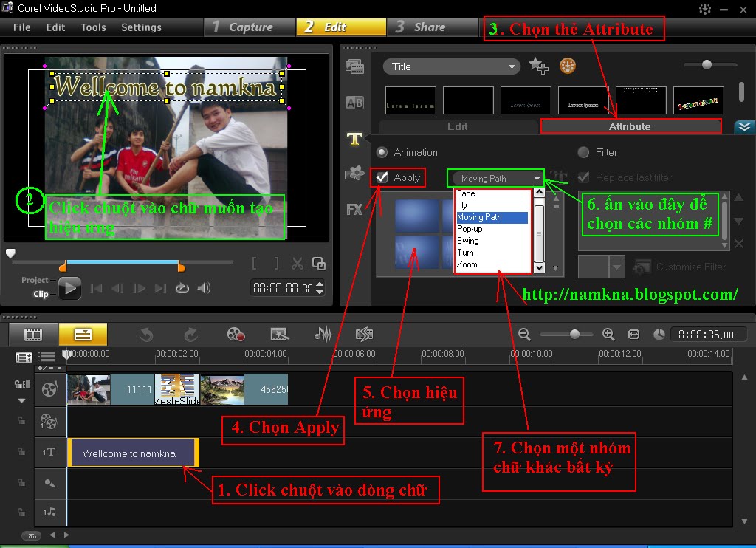Zoom out the timeline
Viewport: 756px width, 548px height.
[524, 335]
